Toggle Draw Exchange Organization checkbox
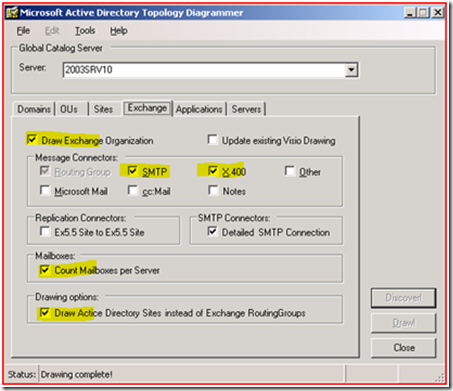This screenshot has height=391, width=453. point(32,139)
